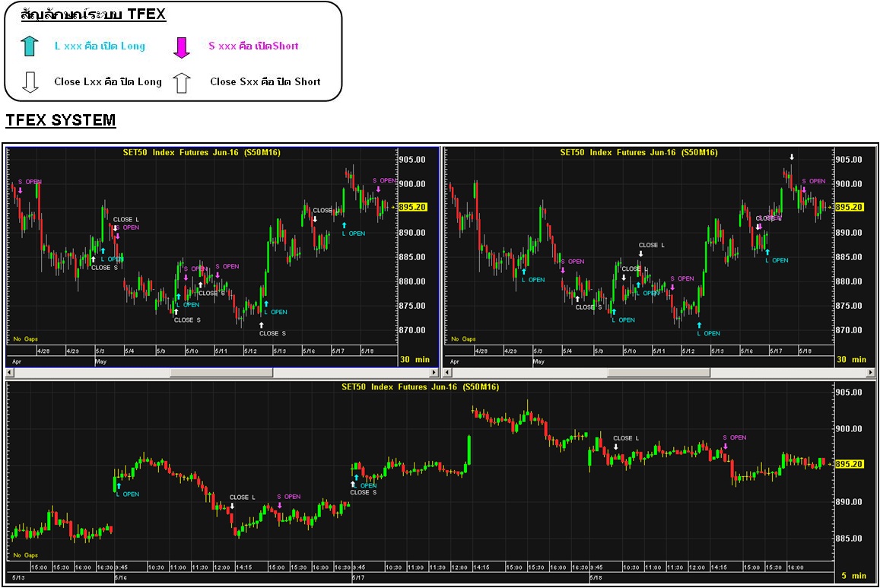Click 'CLOSE S' signal in 5 min chart
Image resolution: width=880 pixels, height=588 pixels.
(363, 493)
